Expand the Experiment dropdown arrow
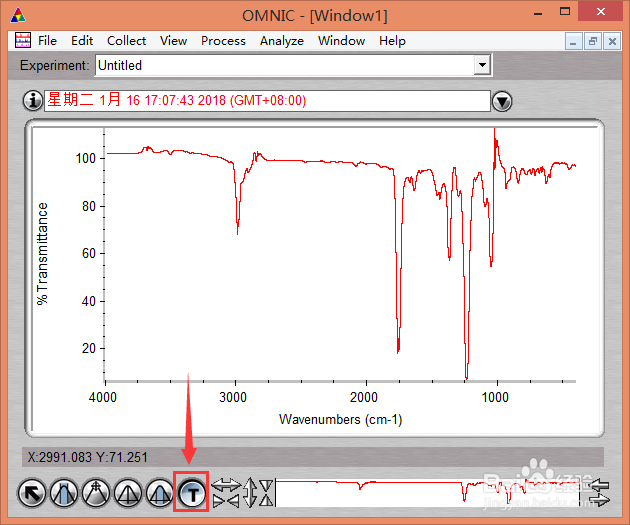This screenshot has height=525, width=630. [482, 65]
